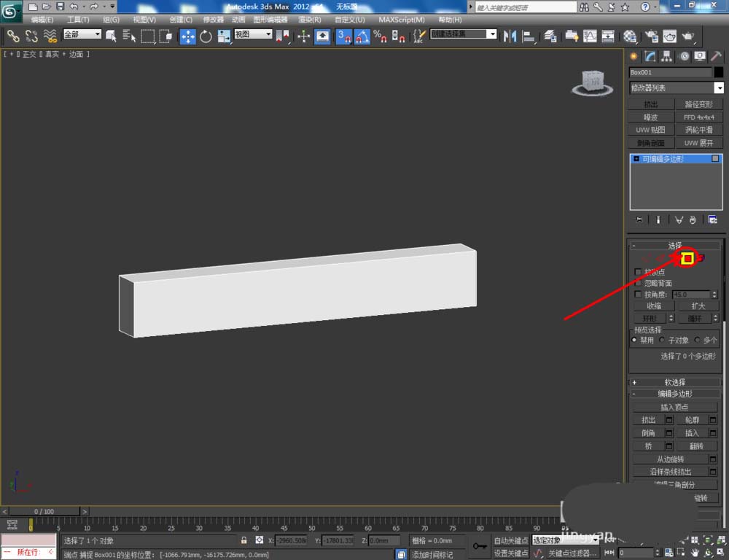This screenshot has height=560, width=729.
Task: Expand the 软选择 rollout
Action: tap(675, 382)
